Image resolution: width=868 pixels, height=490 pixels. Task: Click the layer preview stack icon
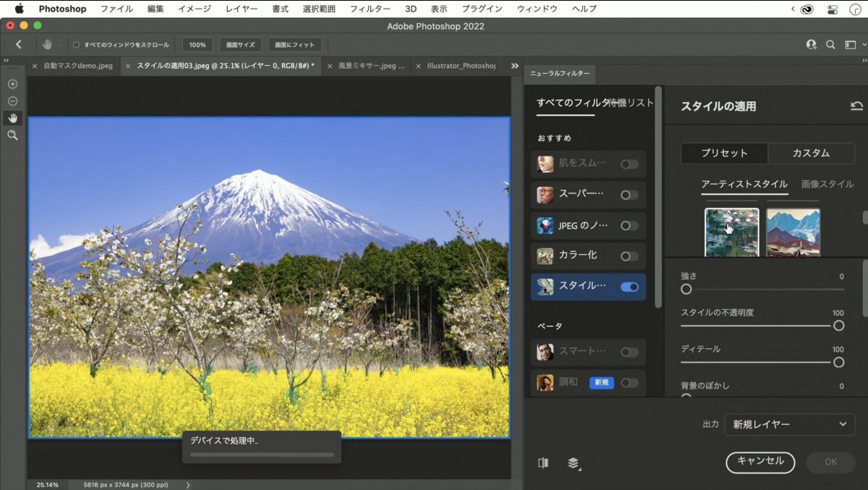(574, 463)
